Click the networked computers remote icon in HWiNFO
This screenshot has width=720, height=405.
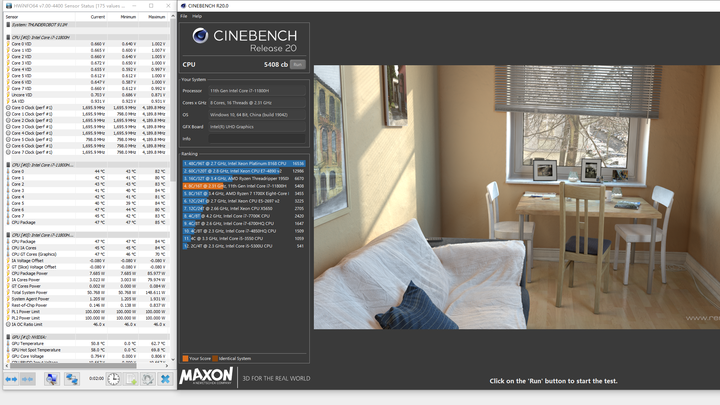pyautogui.click(x=72, y=379)
